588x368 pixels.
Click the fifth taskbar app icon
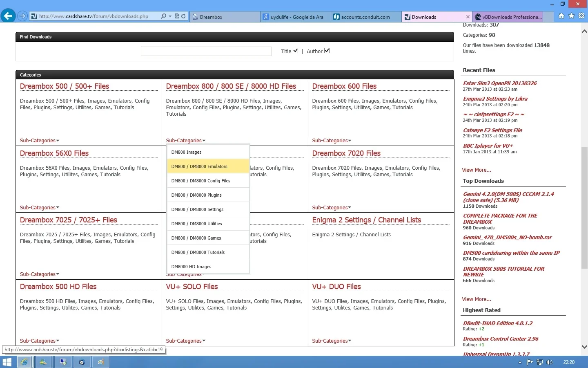[x=101, y=362]
